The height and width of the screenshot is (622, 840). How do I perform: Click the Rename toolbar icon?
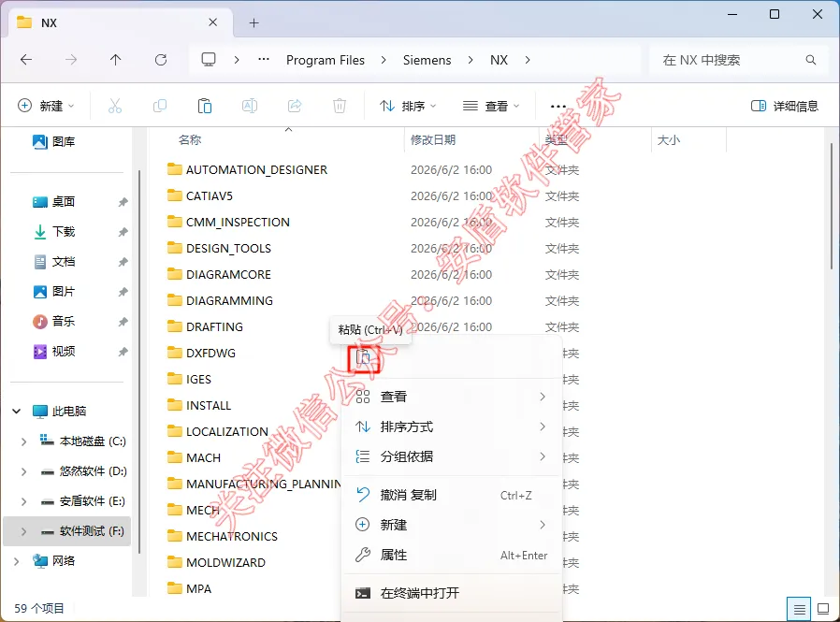[x=250, y=106]
